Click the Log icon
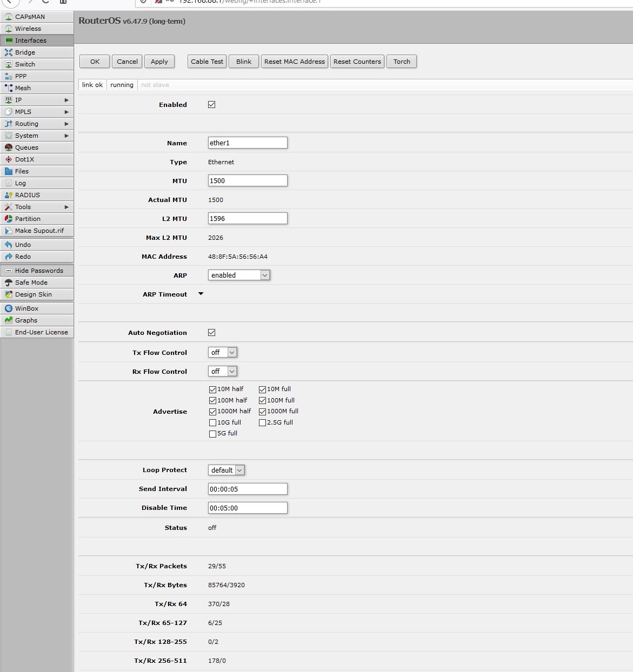The width and height of the screenshot is (633, 672). pos(9,183)
